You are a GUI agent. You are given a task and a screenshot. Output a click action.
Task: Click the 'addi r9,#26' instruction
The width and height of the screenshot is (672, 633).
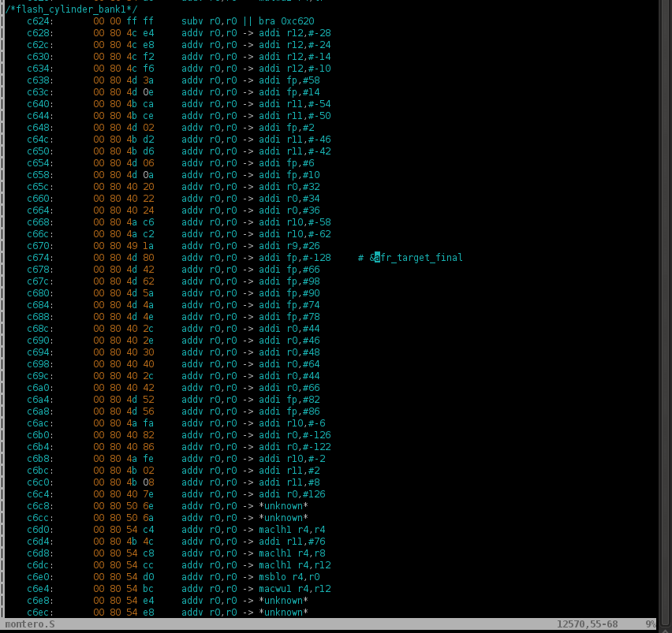(289, 246)
